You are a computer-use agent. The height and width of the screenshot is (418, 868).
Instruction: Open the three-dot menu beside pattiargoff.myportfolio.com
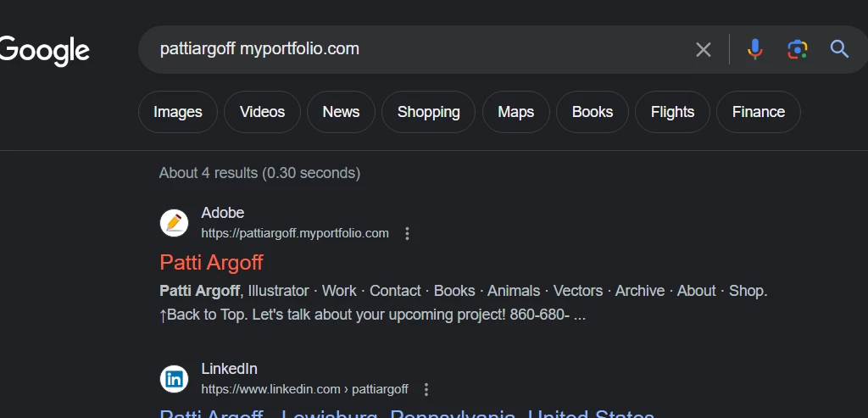(x=407, y=234)
